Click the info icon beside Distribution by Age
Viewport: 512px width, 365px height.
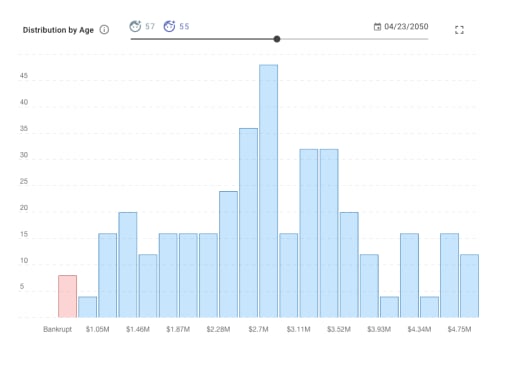pyautogui.click(x=104, y=30)
